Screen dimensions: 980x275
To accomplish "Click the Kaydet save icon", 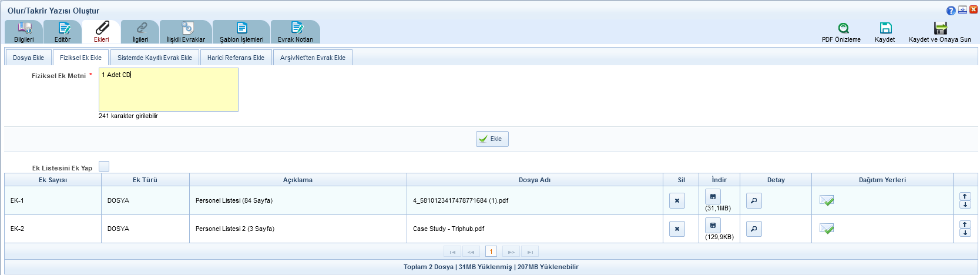I will tap(885, 28).
